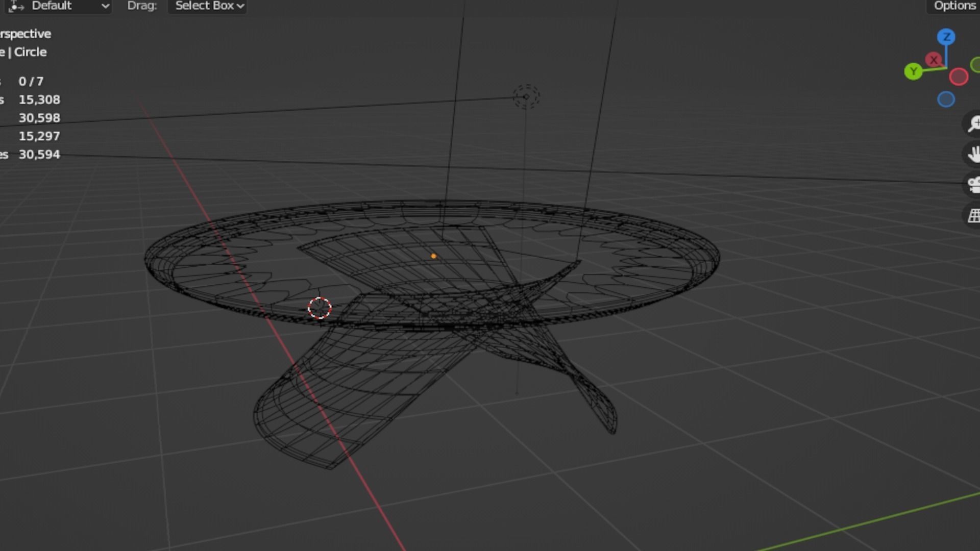Select the orange object origin dot
Image resolution: width=980 pixels, height=551 pixels.
point(433,256)
